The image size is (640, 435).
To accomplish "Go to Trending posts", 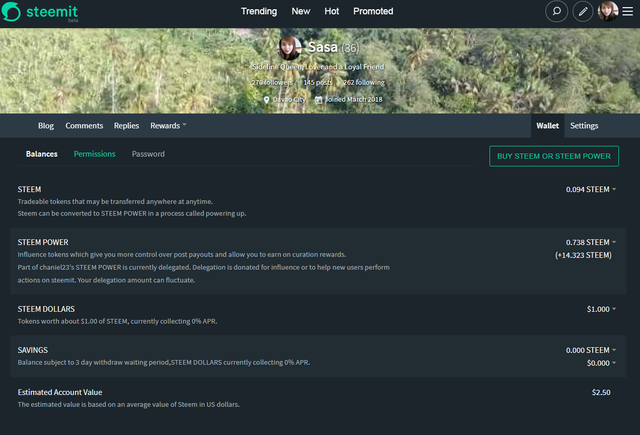I will pos(259,11).
